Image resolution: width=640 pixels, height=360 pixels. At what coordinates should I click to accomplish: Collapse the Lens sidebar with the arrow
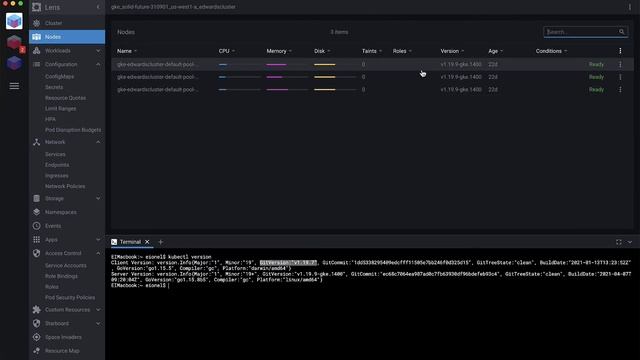pos(98,7)
